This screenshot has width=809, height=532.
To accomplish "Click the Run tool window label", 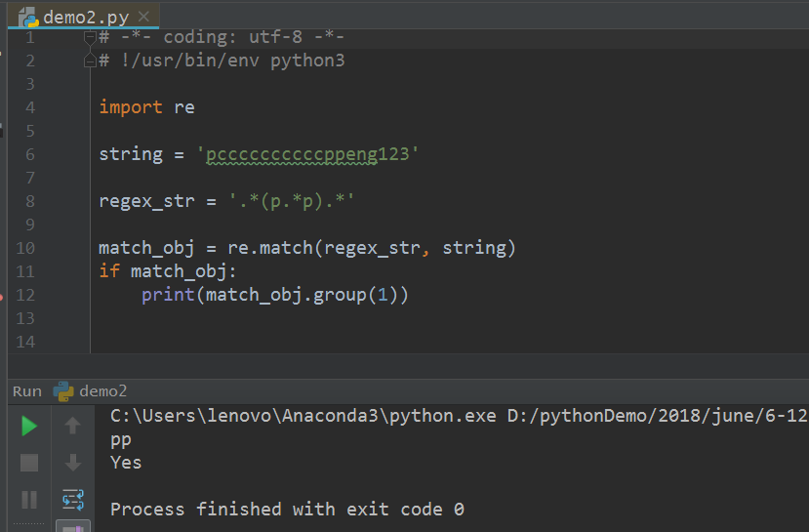I will (26, 391).
